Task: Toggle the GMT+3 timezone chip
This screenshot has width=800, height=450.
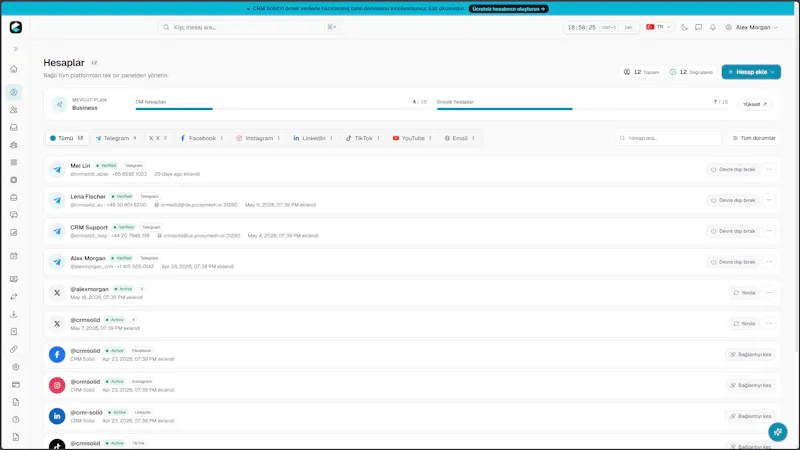Action: point(609,28)
